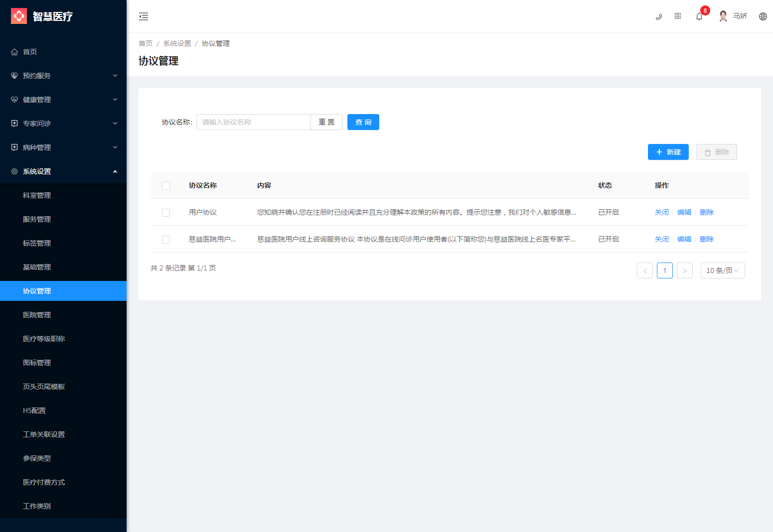This screenshot has height=532, width=773.
Task: Click the 马娇 user avatar
Action: (723, 16)
